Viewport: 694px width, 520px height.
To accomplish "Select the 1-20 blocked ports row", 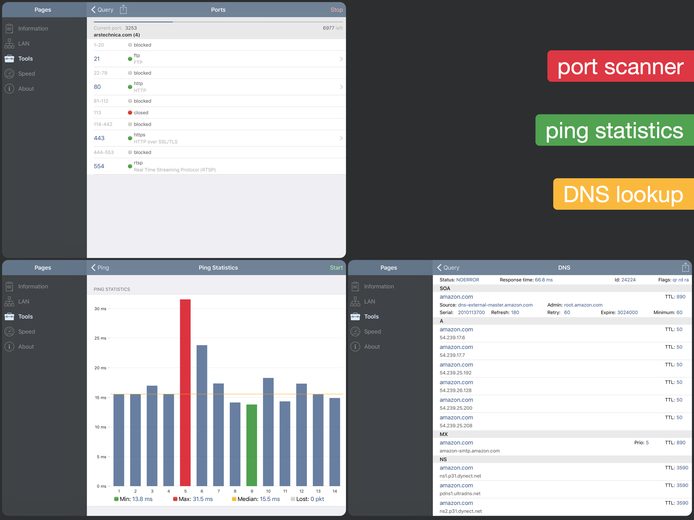I will coord(216,45).
